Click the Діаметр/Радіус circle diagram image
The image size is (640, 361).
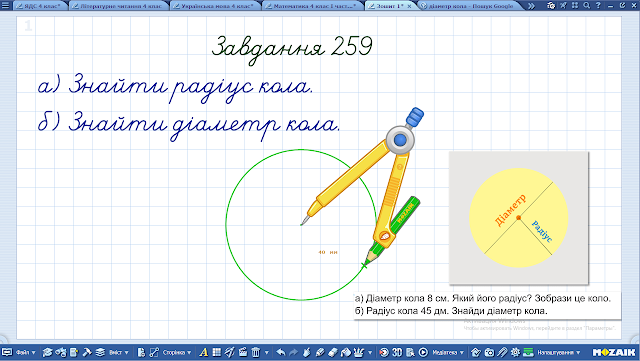click(x=519, y=218)
